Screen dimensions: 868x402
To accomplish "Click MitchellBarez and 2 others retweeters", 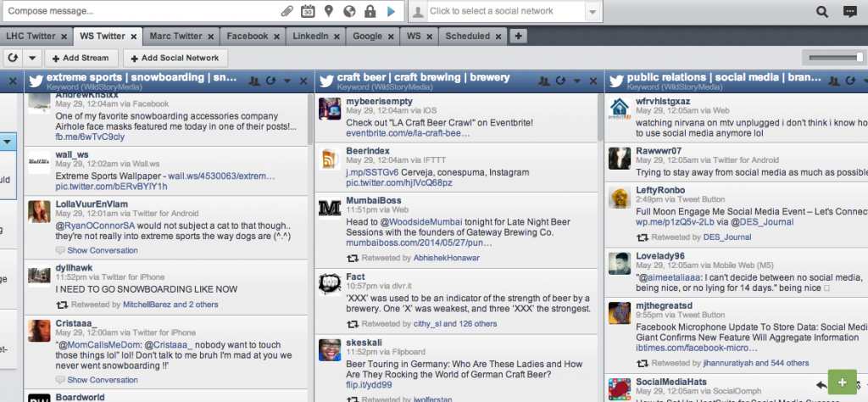I will point(170,304).
